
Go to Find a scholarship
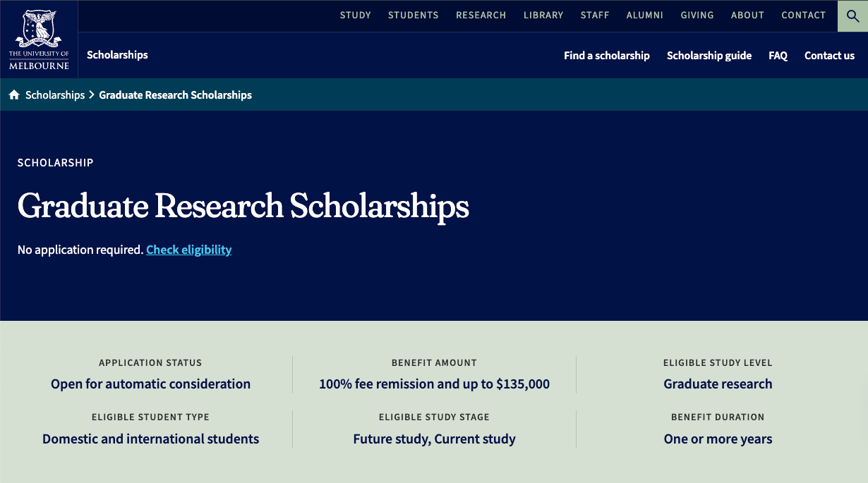[607, 56]
